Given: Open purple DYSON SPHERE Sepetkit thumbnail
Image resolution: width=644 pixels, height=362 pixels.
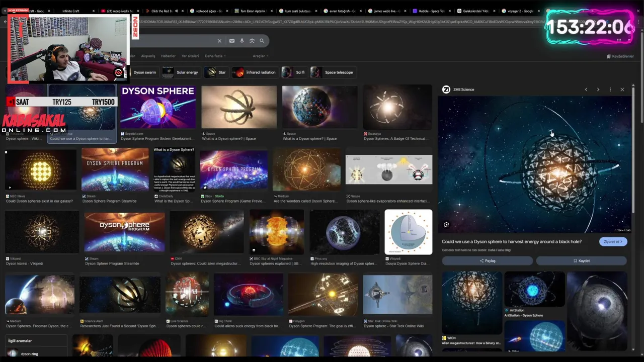Looking at the screenshot, I should click(x=158, y=108).
